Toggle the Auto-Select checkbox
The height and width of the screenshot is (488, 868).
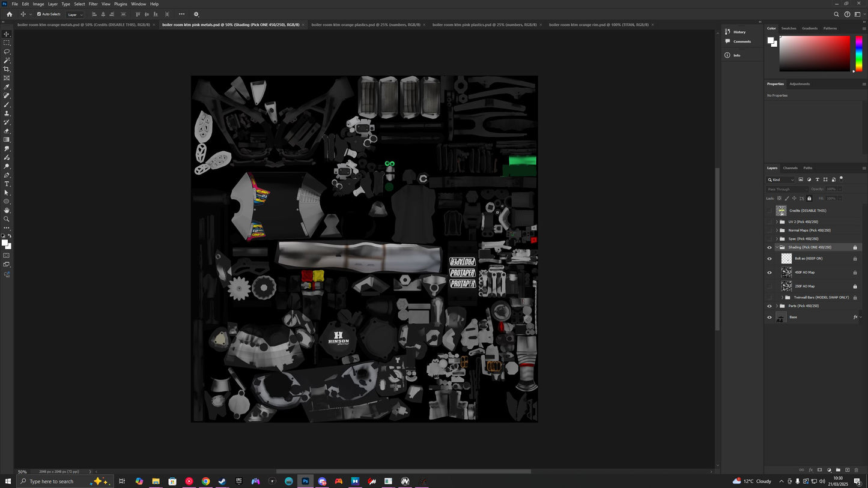39,14
